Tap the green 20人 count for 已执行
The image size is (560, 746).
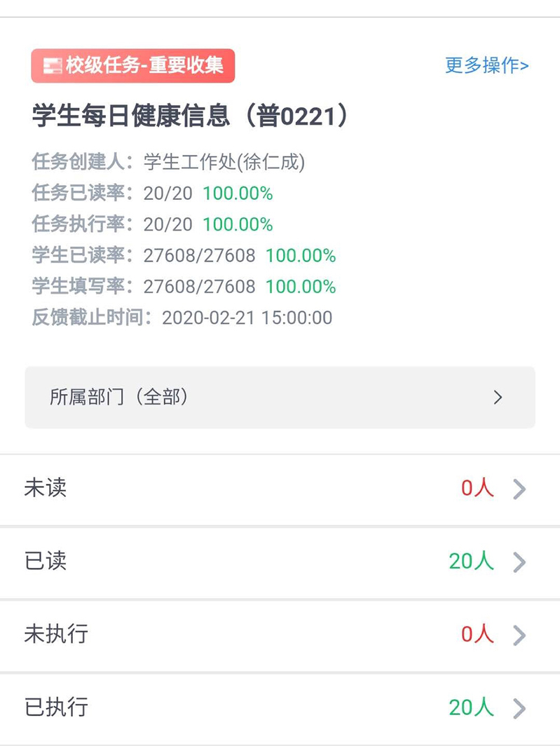pyautogui.click(x=471, y=707)
